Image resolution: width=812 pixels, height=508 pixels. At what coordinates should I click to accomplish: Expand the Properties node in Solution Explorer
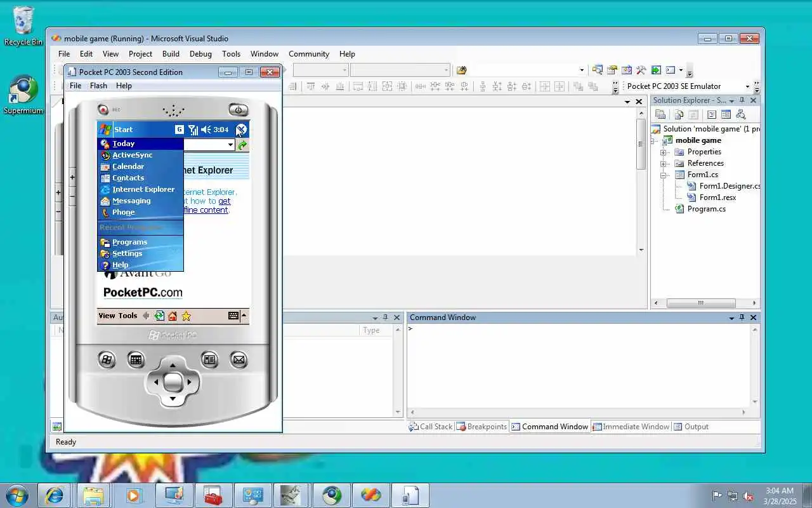664,152
